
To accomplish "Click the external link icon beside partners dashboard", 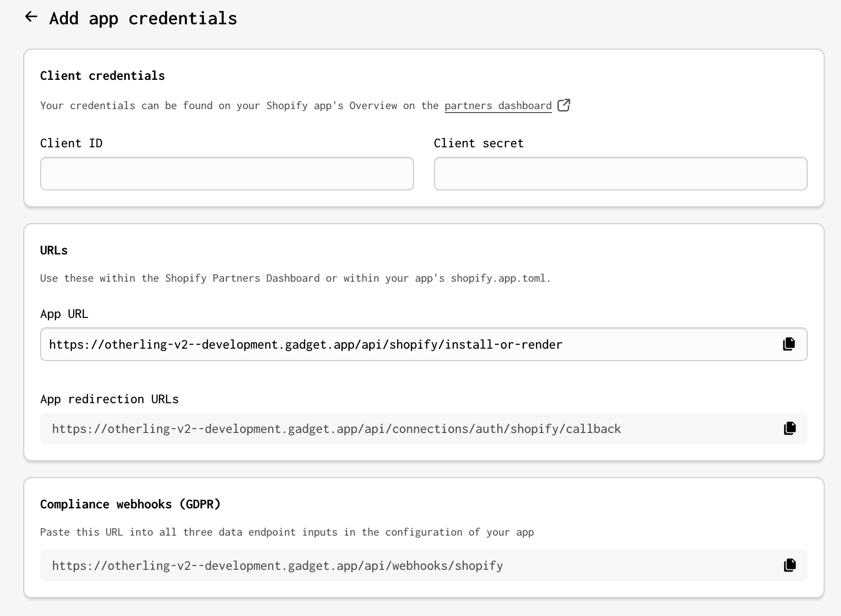I will point(564,105).
